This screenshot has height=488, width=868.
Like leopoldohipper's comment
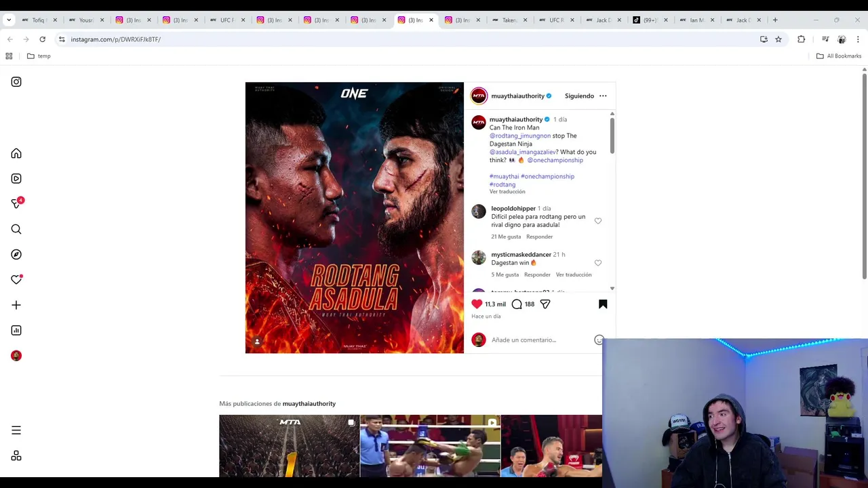[x=598, y=221]
